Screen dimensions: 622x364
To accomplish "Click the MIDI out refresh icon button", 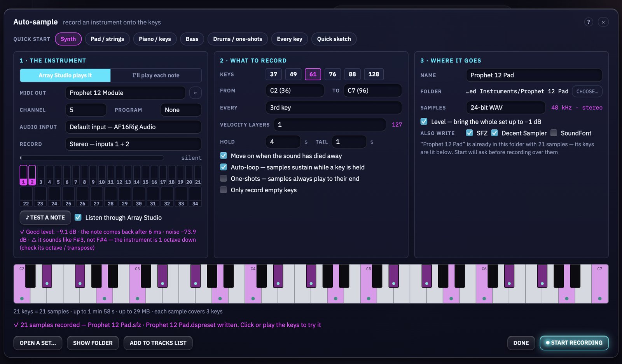I will point(195,93).
